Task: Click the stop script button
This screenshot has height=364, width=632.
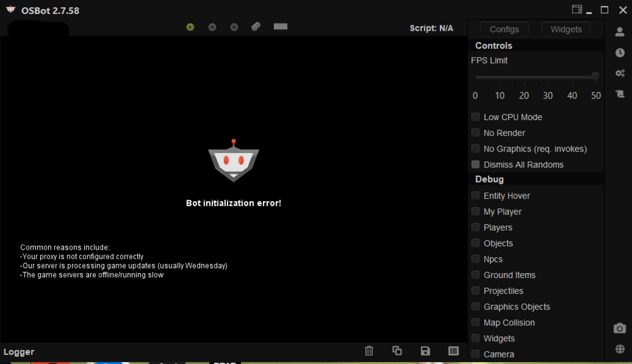Action: (234, 27)
